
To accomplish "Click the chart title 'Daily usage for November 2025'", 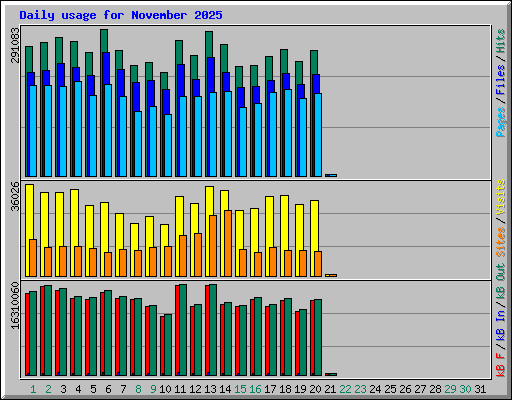I will (x=121, y=15).
